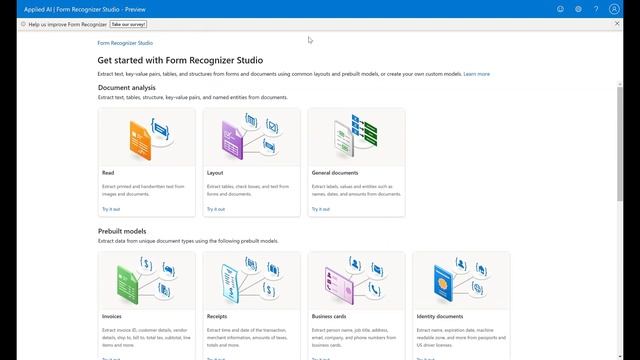
Task: Click the General documents card title
Action: tap(335, 173)
